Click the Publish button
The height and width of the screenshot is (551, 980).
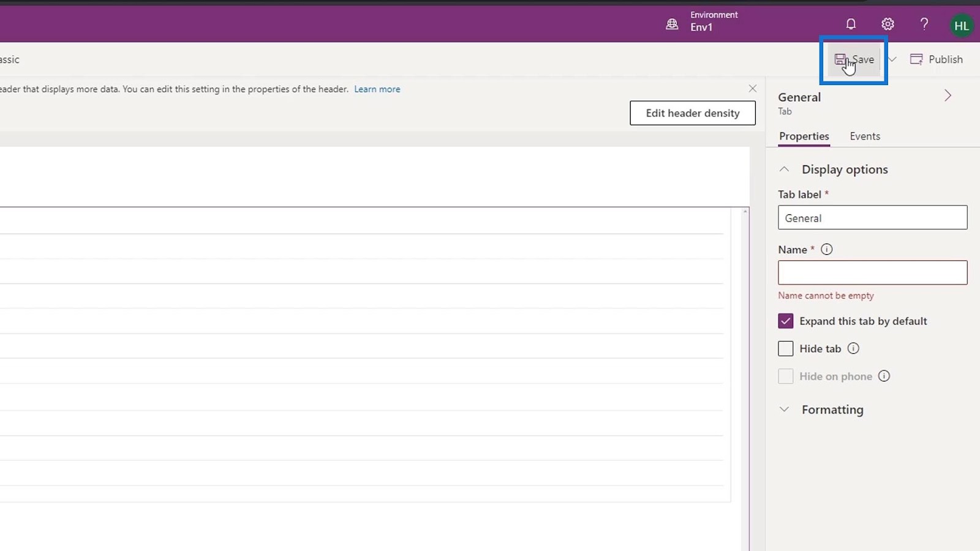click(937, 59)
